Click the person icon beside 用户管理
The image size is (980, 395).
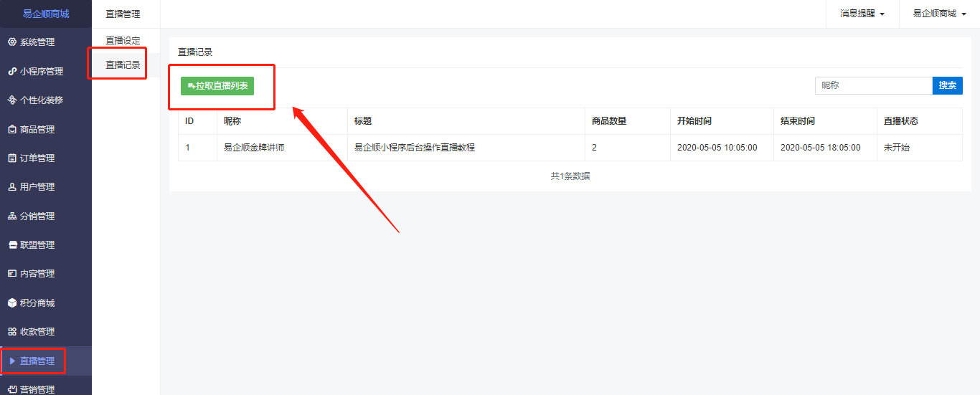click(11, 187)
